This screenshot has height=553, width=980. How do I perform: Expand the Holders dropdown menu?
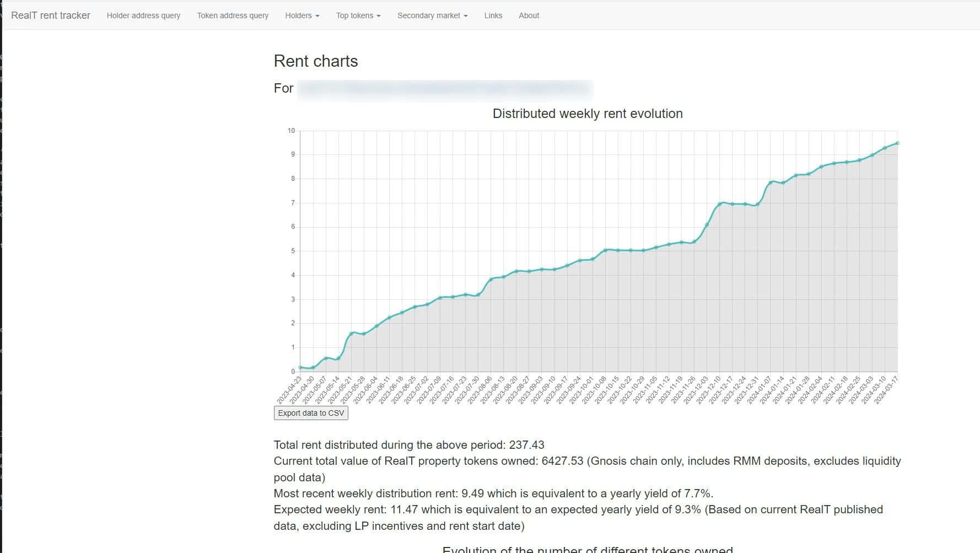302,15
